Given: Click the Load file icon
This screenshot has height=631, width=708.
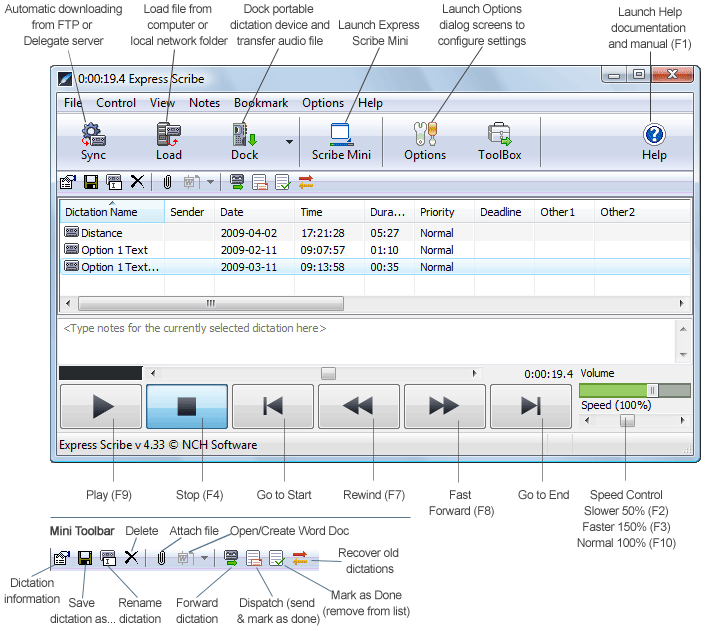Looking at the screenshot, I should pos(168,135).
